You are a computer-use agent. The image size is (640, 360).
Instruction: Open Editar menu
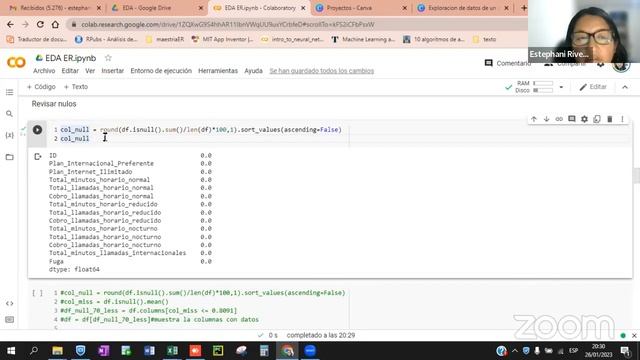click(70, 71)
